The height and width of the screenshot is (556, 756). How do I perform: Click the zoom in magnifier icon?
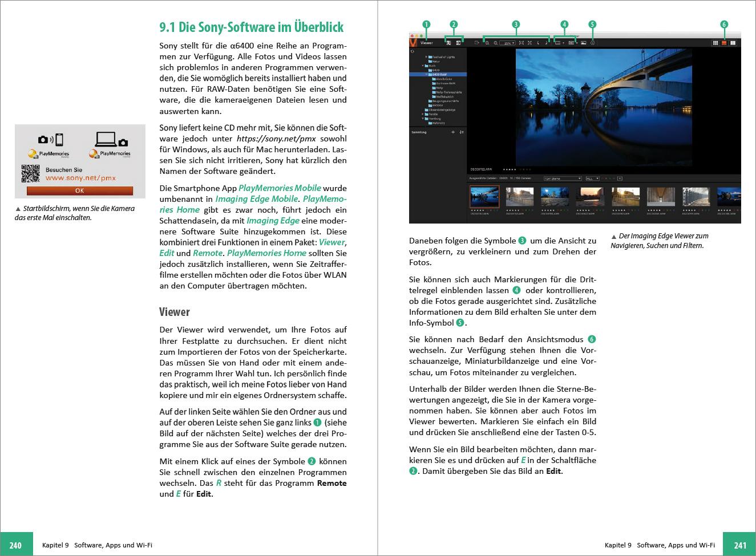tap(487, 43)
